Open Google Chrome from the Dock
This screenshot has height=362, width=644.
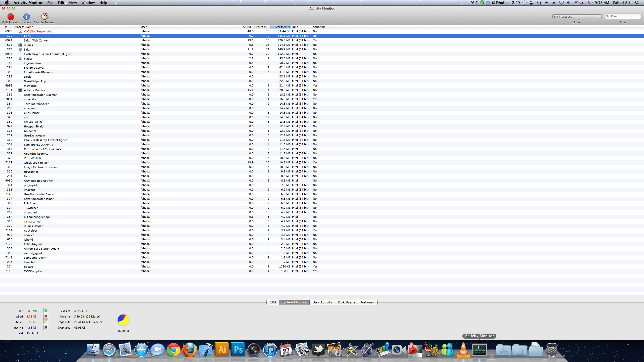tap(174, 350)
